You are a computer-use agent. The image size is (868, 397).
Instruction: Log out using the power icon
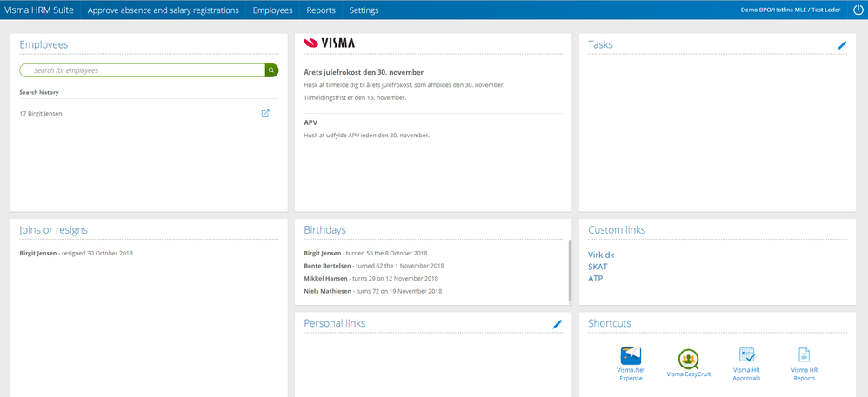click(x=858, y=10)
